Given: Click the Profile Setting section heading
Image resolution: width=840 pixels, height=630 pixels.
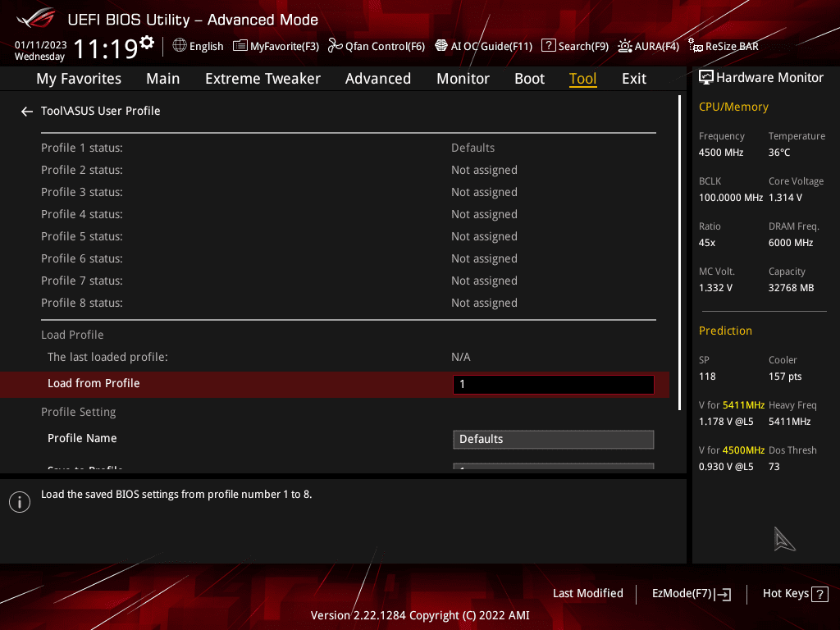Looking at the screenshot, I should click(x=79, y=413).
